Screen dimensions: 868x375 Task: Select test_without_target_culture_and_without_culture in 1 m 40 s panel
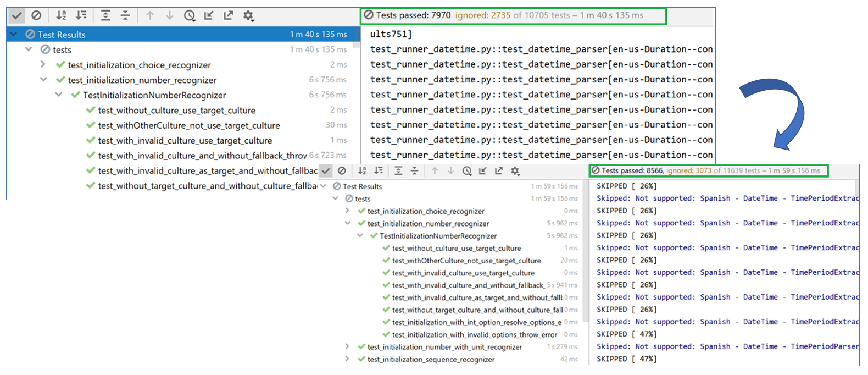click(163, 186)
